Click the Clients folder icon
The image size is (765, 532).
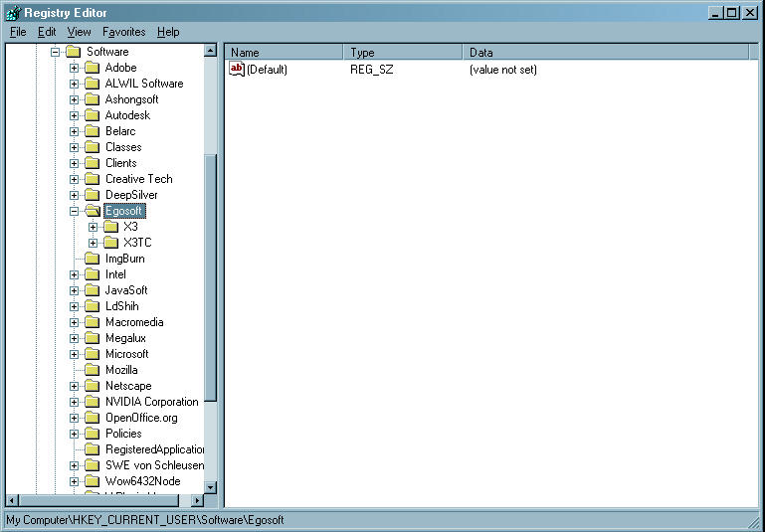click(93, 163)
